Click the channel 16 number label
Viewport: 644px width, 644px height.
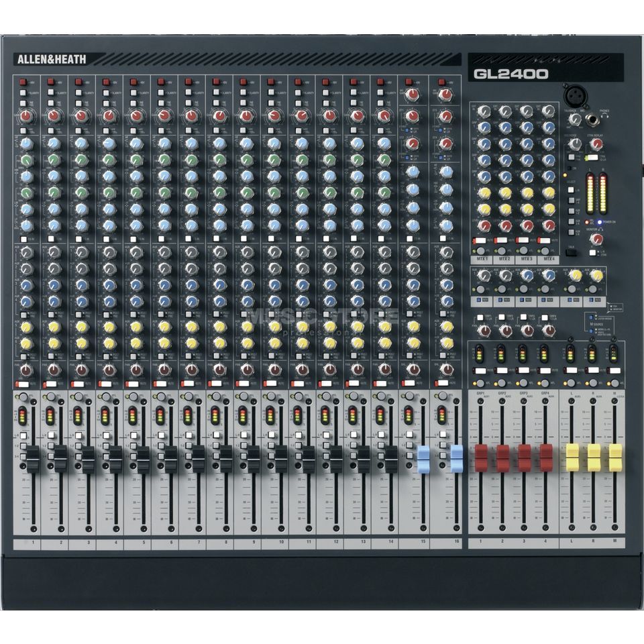(456, 542)
